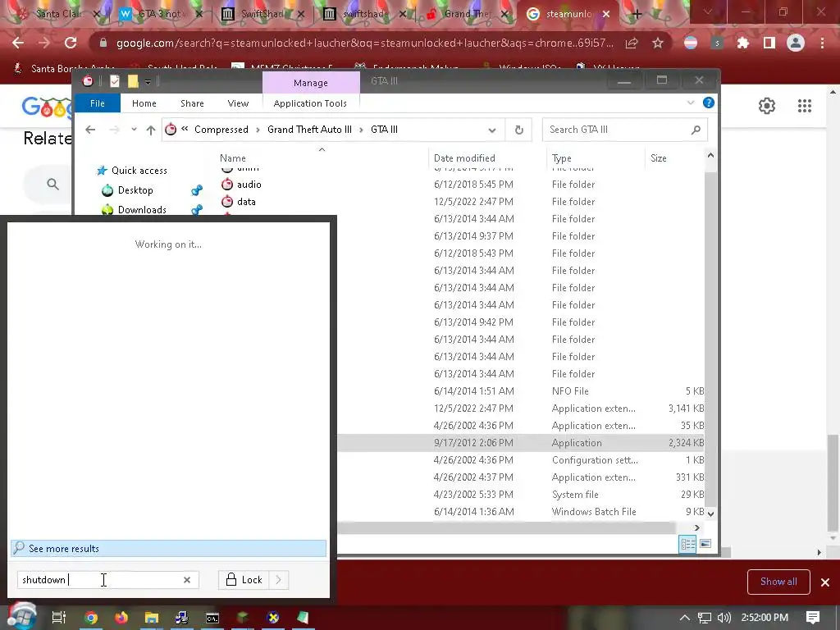The image size is (840, 630).
Task: Show hidden system tray icons
Action: click(684, 618)
